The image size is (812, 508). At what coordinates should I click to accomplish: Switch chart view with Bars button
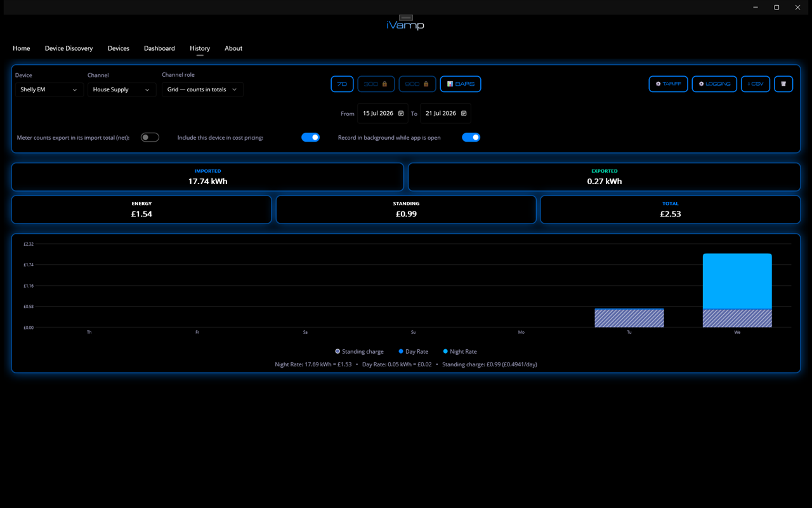[461, 84]
